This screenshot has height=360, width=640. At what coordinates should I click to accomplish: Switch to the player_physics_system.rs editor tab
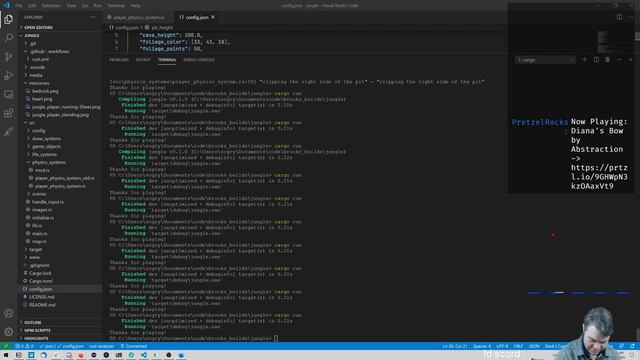[138, 17]
